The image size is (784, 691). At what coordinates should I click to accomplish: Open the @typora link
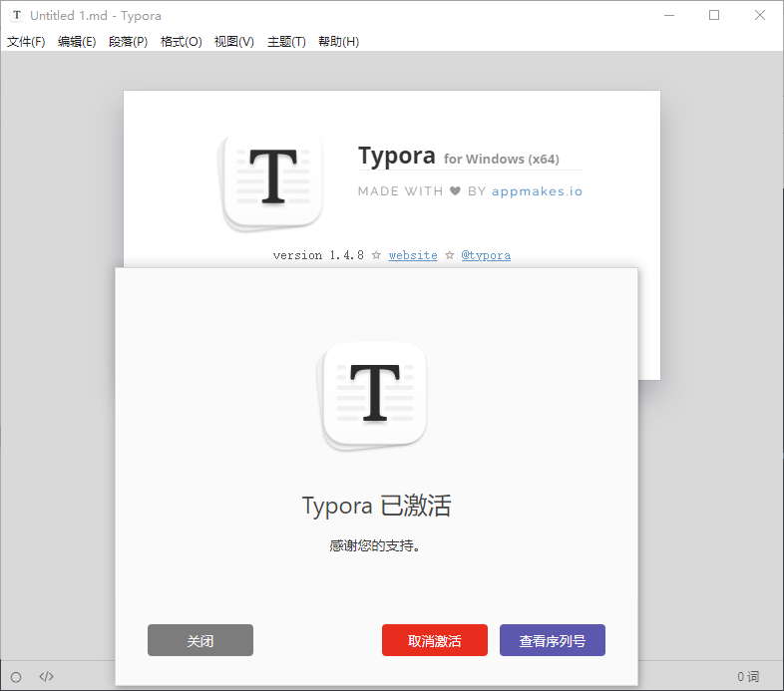[x=486, y=255]
